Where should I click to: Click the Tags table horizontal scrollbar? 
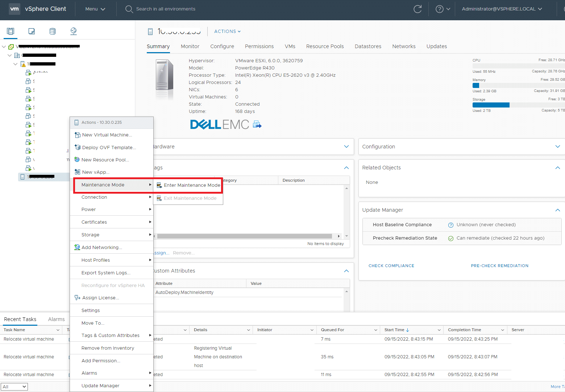point(245,236)
